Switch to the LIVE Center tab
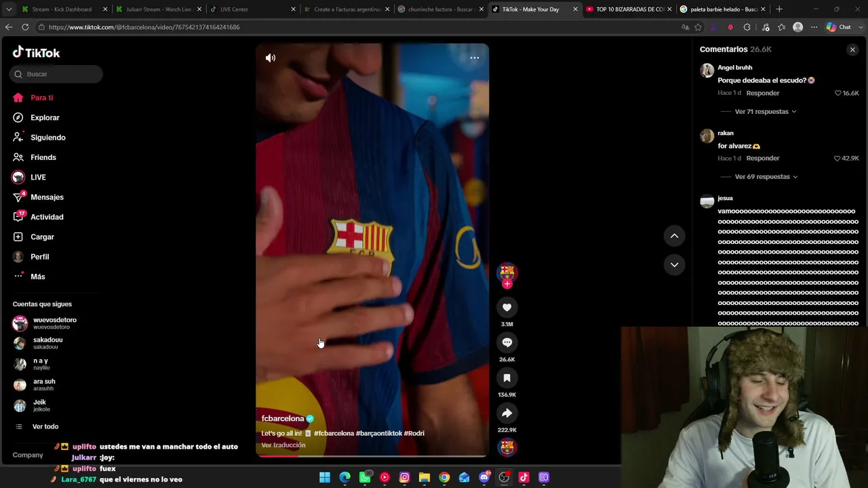Screen dimensions: 868x488 click(252, 9)
